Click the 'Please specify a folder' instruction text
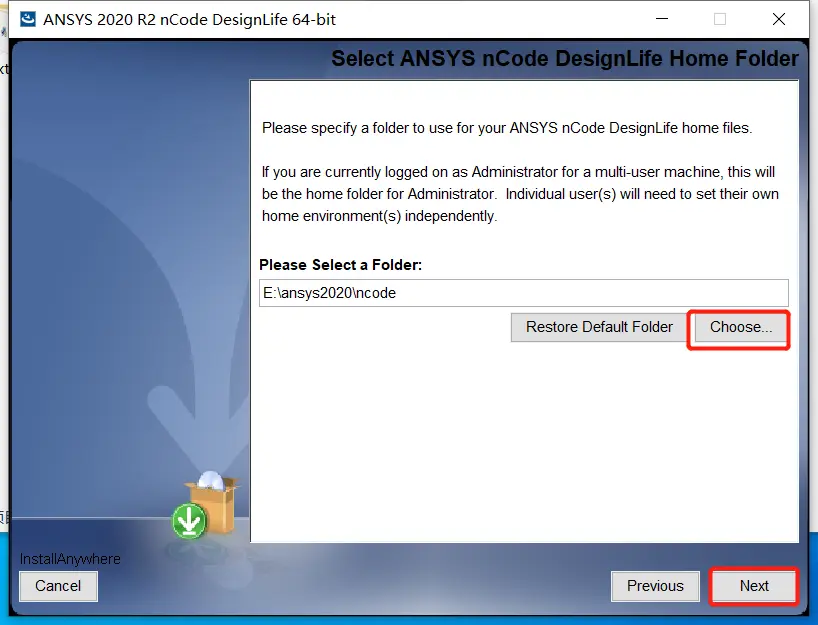This screenshot has width=818, height=625. pyautogui.click(x=507, y=128)
